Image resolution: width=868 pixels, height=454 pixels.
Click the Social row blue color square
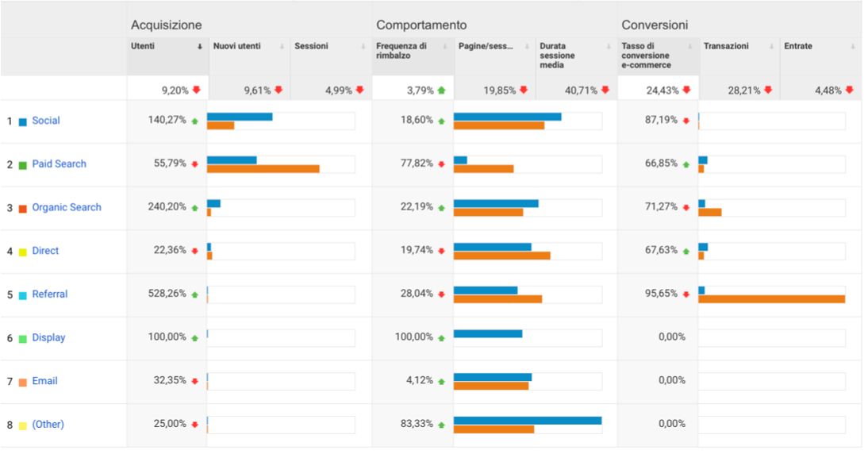[x=23, y=122]
